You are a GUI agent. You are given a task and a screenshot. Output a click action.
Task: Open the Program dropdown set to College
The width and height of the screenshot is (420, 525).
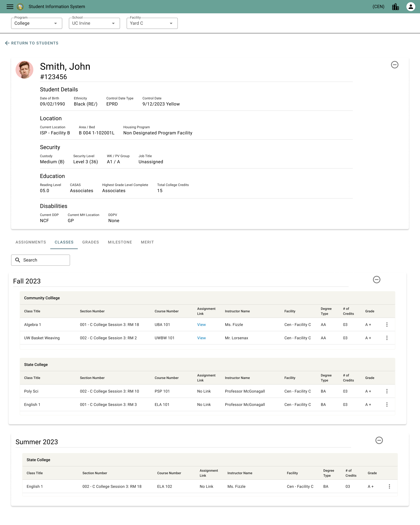pos(37,23)
